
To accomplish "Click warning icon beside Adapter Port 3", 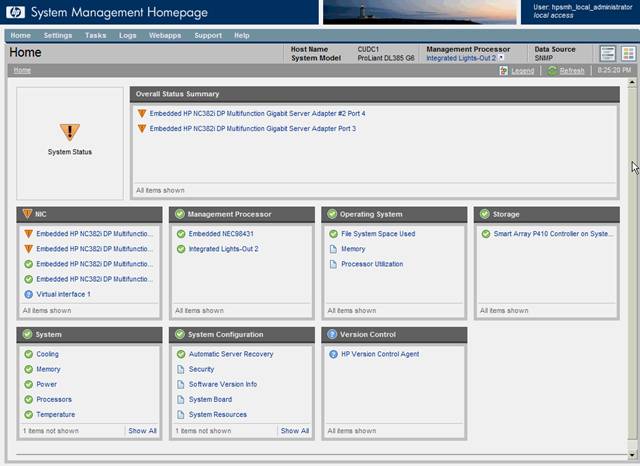I will (142, 129).
